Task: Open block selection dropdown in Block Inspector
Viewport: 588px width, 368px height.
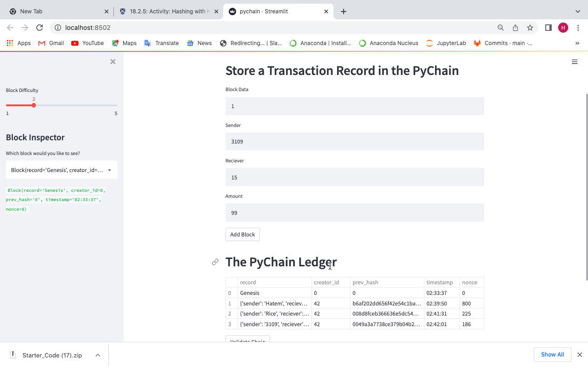Action: pos(62,170)
